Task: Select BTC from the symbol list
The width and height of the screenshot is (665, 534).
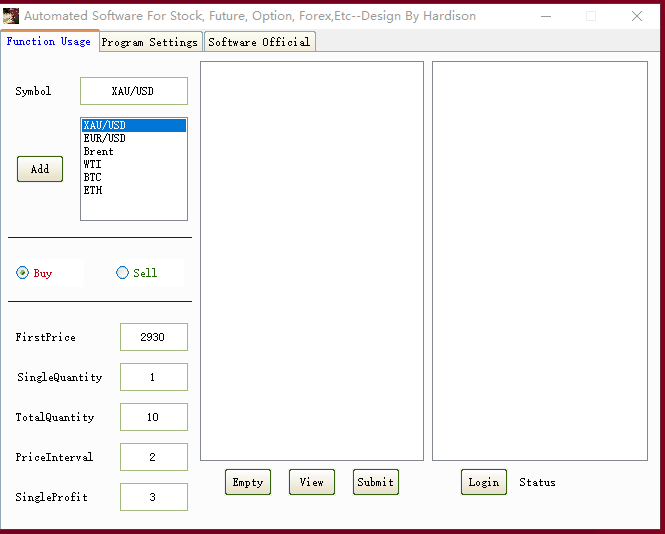Action: pos(93,177)
